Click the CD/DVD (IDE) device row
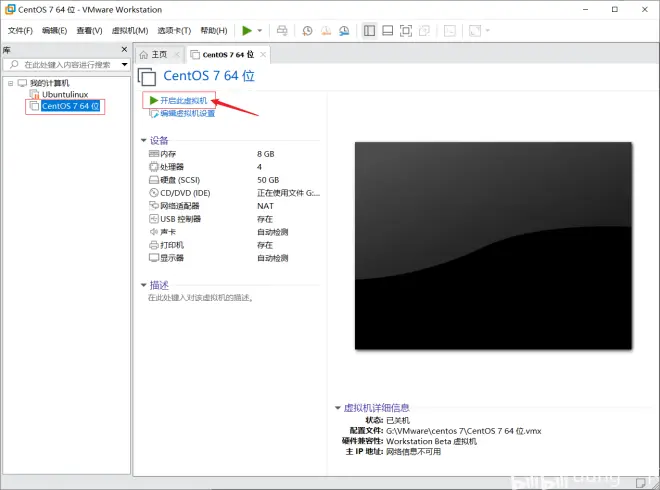 click(234, 193)
